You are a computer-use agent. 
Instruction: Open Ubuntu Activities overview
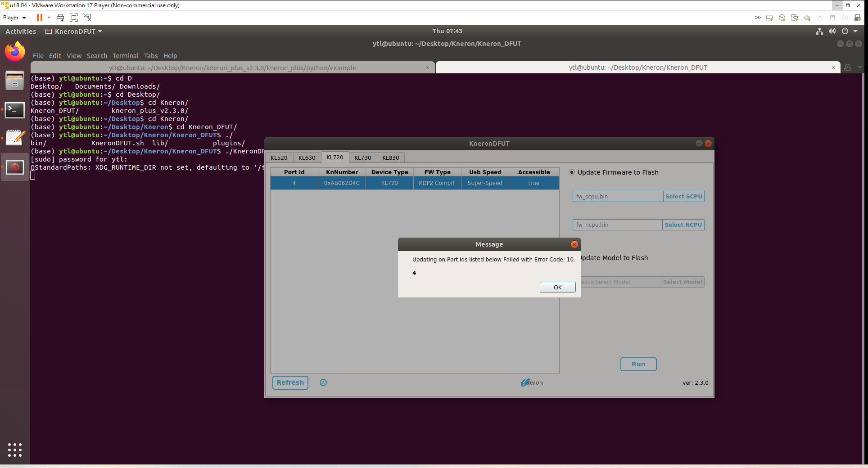pos(21,31)
